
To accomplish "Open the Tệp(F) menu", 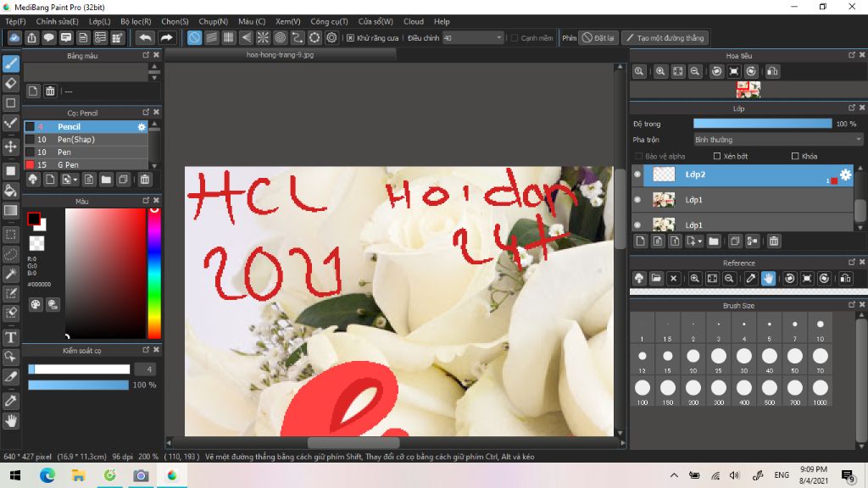I will pos(15,21).
